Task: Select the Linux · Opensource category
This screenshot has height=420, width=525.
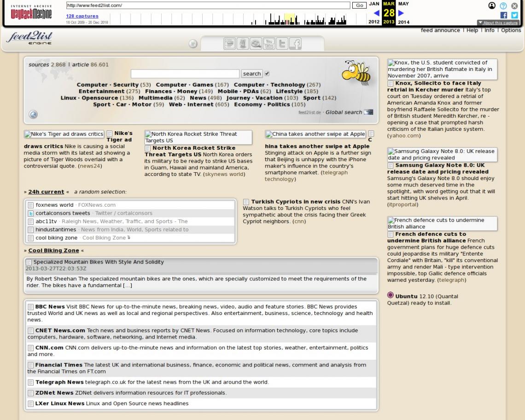Action: pos(89,98)
